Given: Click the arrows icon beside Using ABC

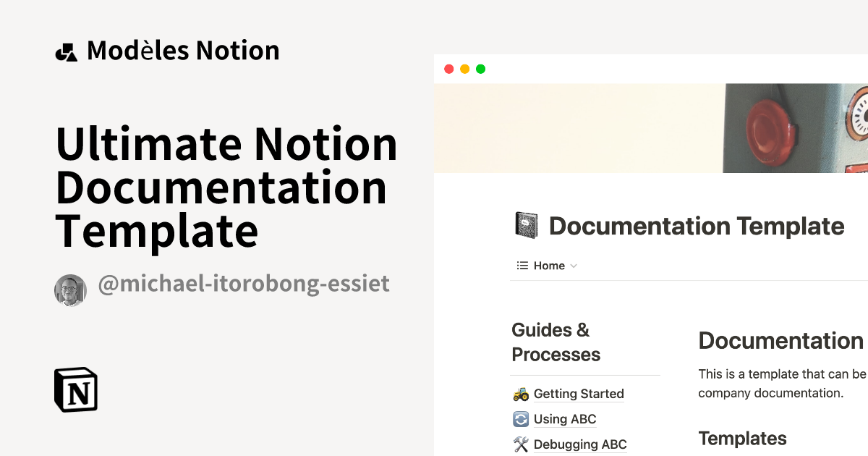Looking at the screenshot, I should (520, 418).
